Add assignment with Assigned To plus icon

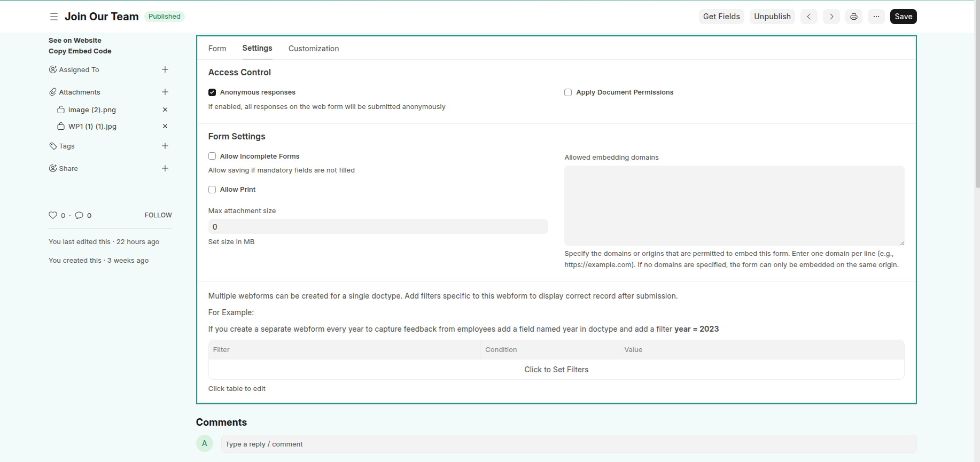[165, 69]
